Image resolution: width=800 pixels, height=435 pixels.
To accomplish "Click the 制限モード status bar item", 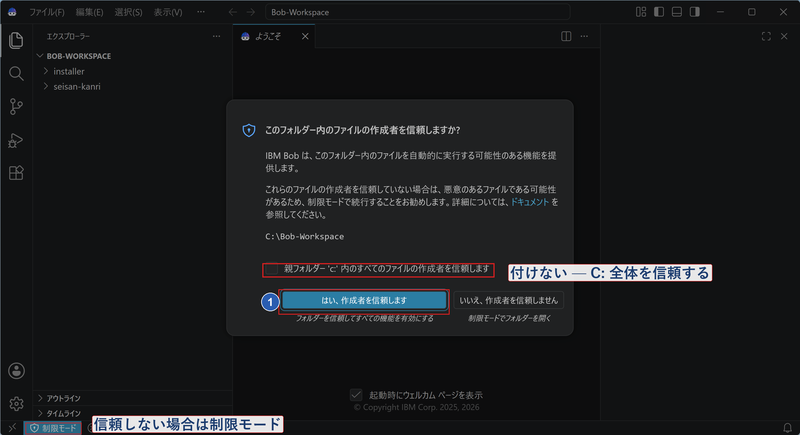I will coord(53,428).
